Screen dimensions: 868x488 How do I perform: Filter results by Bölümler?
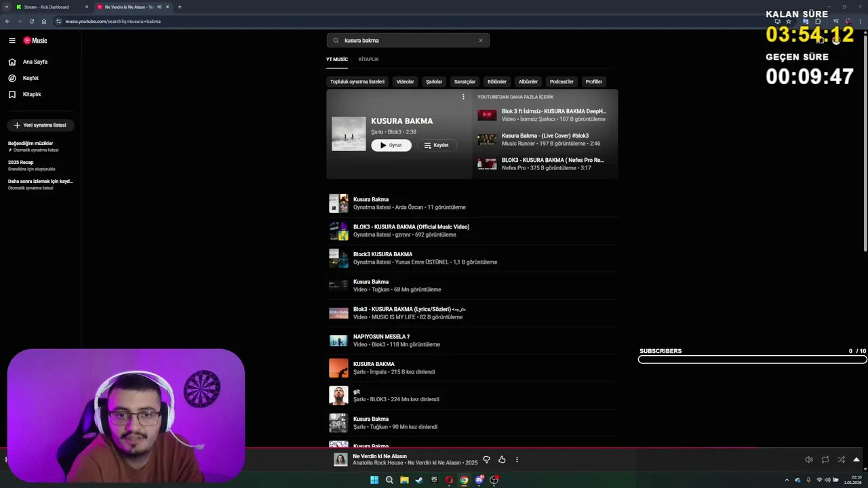[497, 81]
